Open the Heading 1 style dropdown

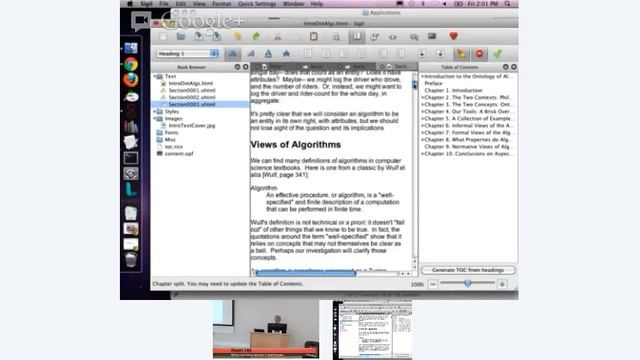[x=187, y=53]
